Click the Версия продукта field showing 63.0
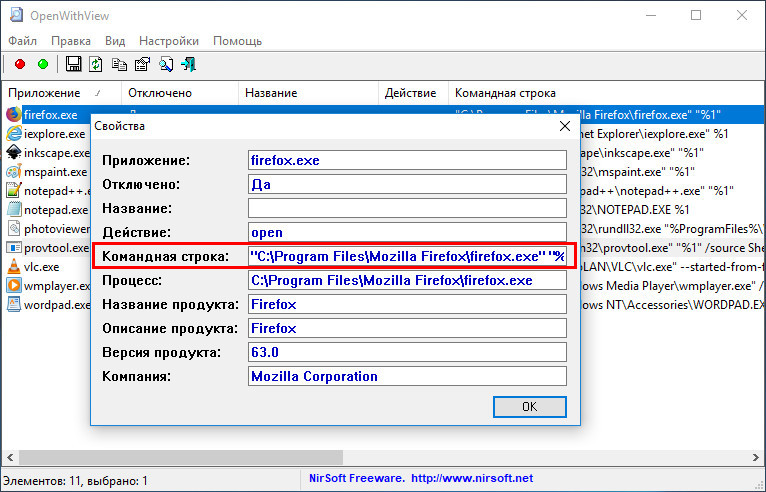This screenshot has width=766, height=492. pos(407,352)
